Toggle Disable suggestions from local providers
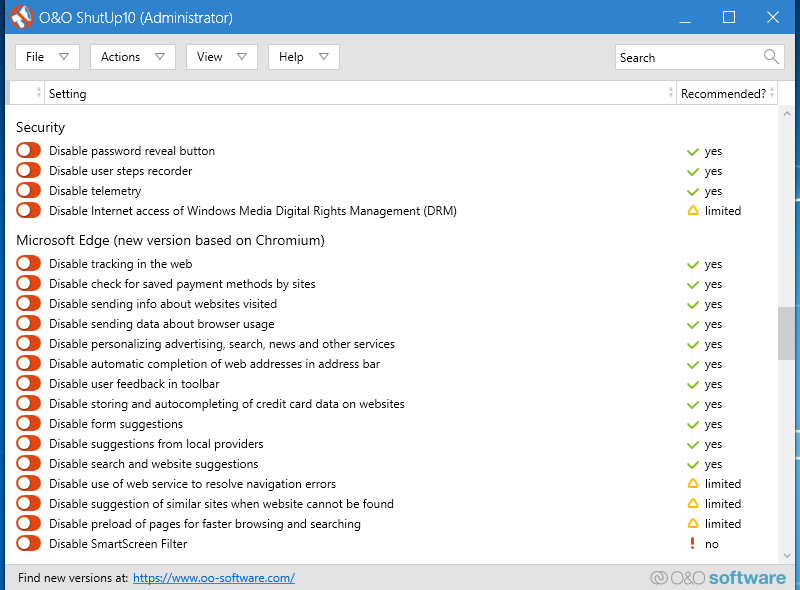This screenshot has width=800, height=590. point(28,443)
